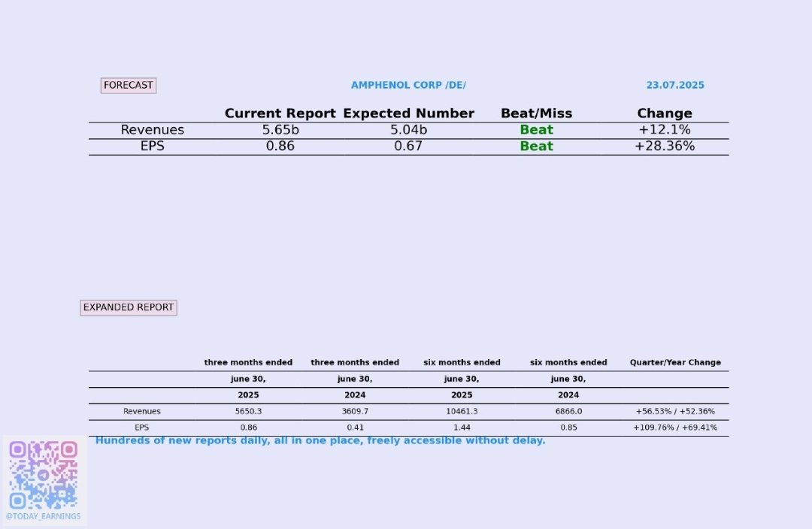Click the Current Report column header
The height and width of the screenshot is (529, 812).
[280, 113]
